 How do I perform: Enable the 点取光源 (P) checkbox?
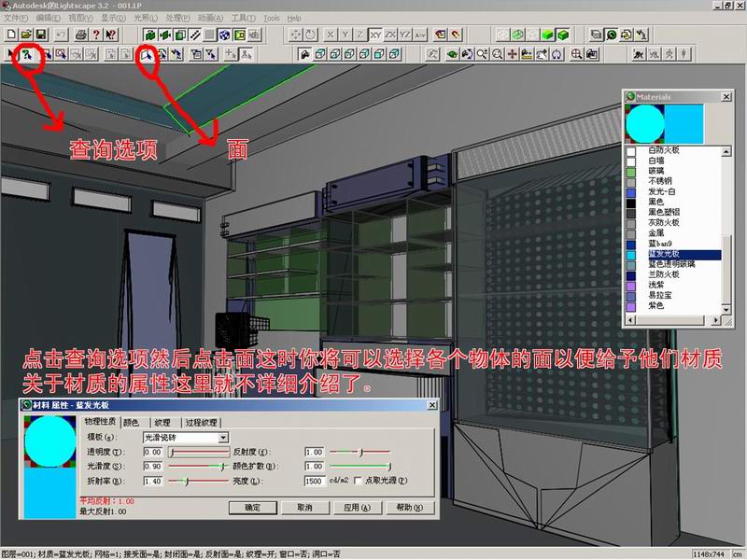359,481
